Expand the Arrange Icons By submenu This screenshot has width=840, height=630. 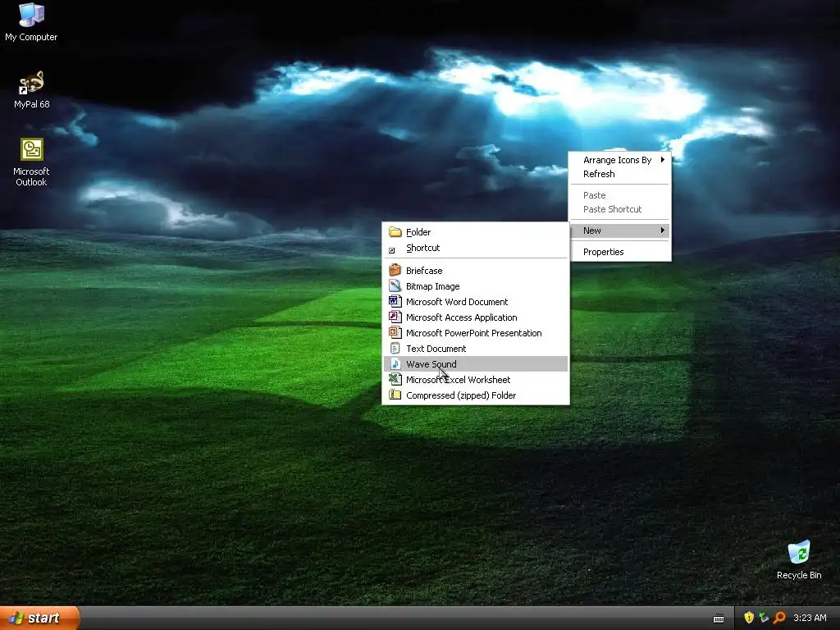[x=620, y=160]
